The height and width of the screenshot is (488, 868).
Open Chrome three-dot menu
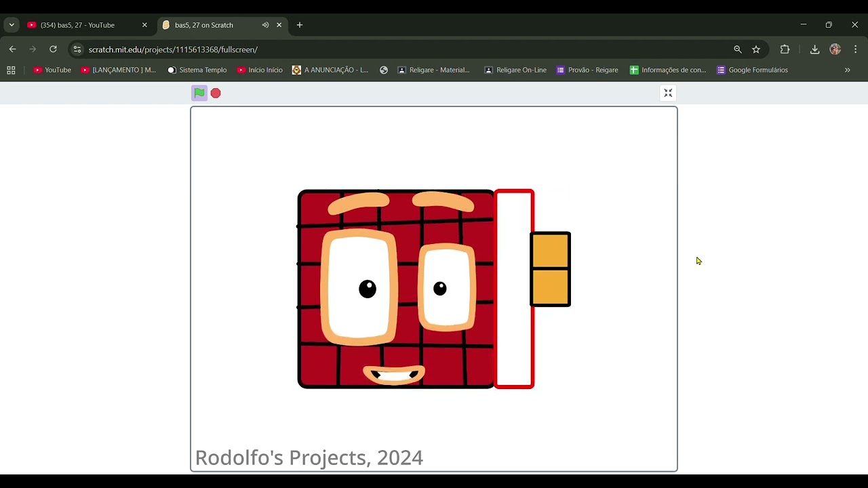[855, 49]
